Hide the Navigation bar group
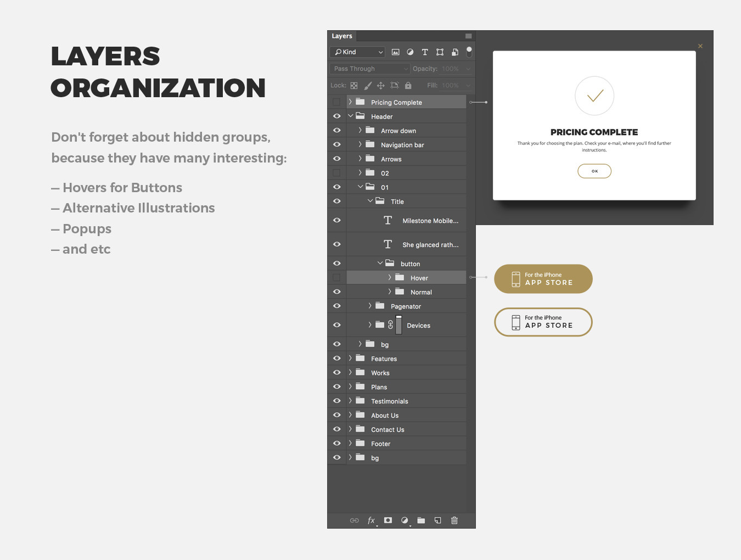This screenshot has width=741, height=560. 336,145
